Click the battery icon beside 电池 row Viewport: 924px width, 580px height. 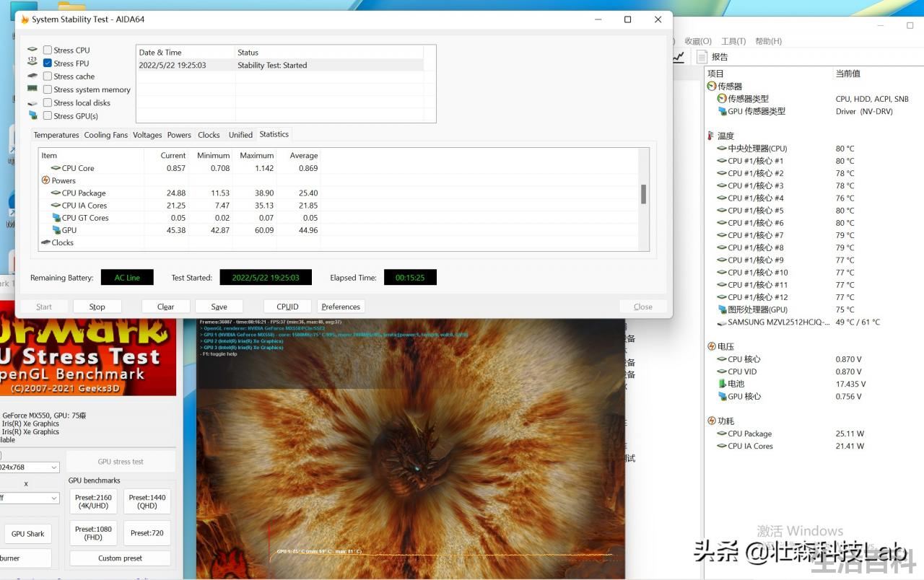coord(722,384)
